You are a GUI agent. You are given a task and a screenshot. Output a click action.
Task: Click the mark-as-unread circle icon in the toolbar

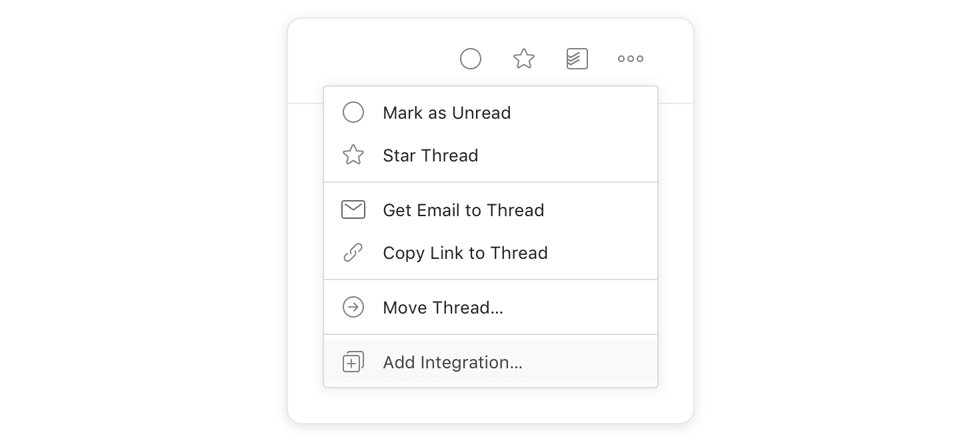tap(471, 59)
